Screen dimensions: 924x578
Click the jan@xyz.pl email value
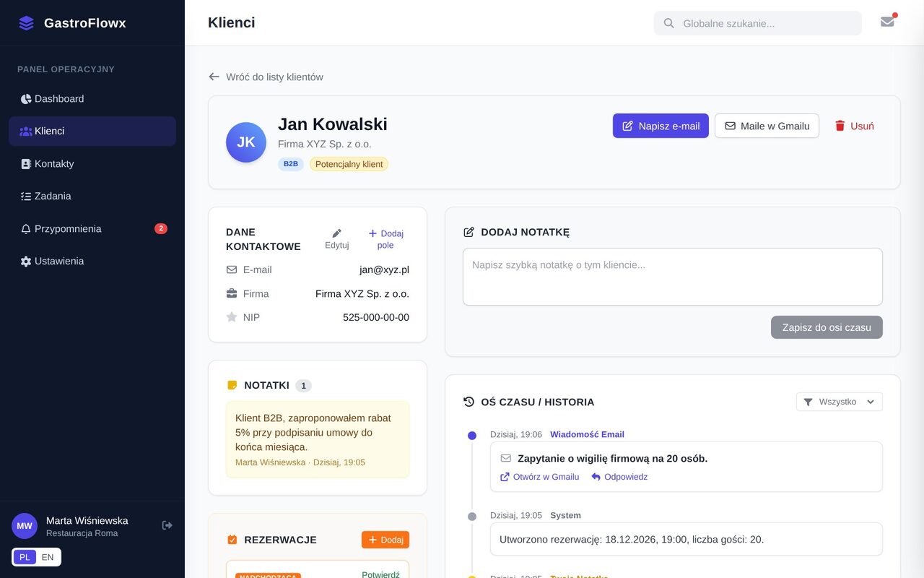pyautogui.click(x=384, y=269)
